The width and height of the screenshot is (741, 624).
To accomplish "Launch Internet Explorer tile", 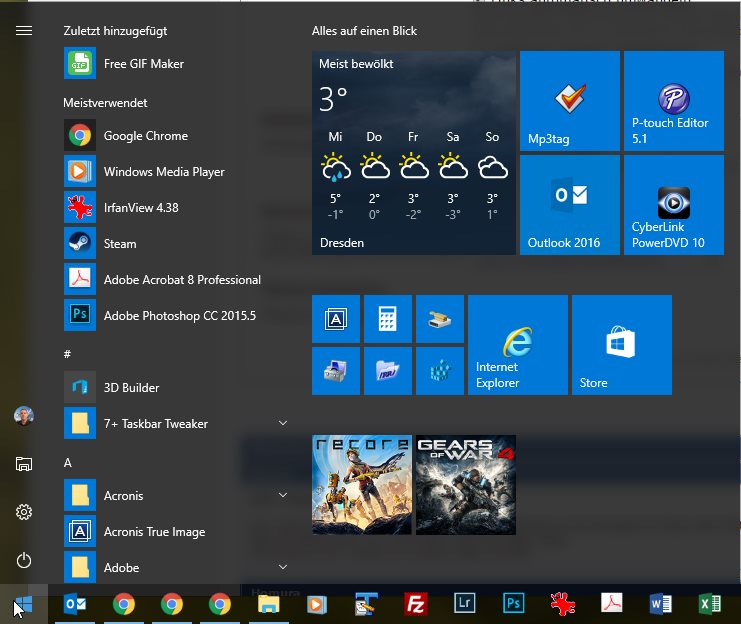I will coord(517,345).
